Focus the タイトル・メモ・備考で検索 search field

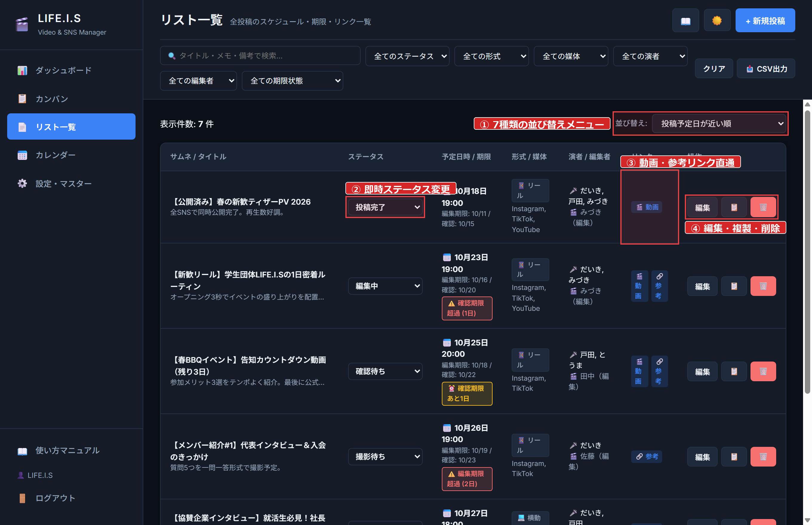pos(260,55)
